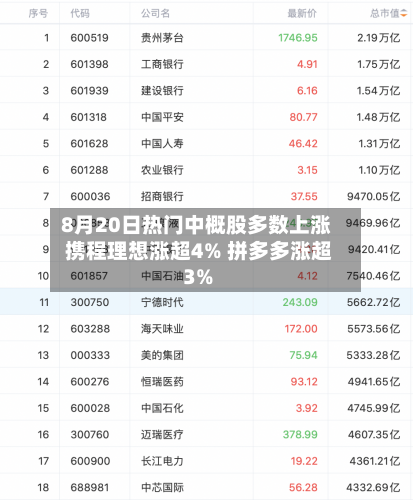This screenshot has height=500, width=413.
Task: Click price 6.16
Action: 307,91
